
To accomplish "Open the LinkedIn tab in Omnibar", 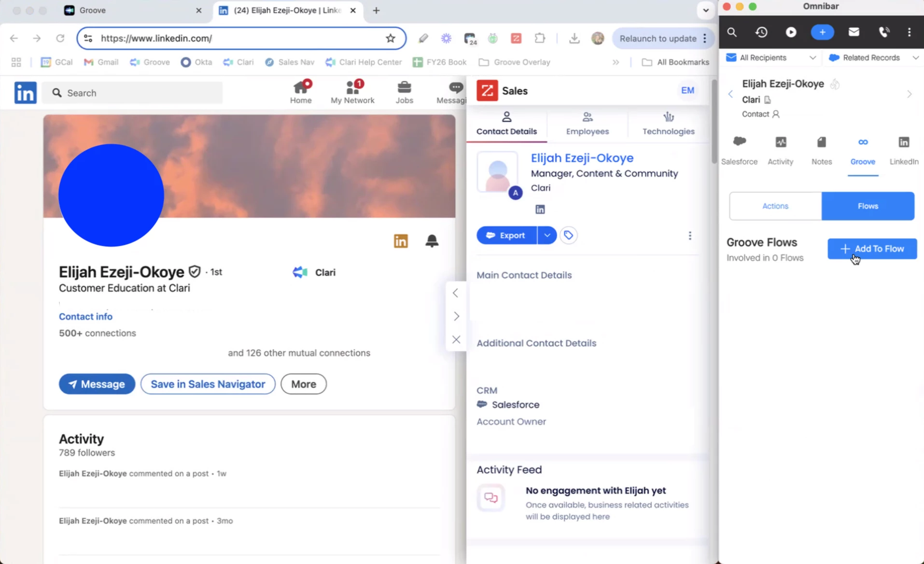I will (x=904, y=151).
